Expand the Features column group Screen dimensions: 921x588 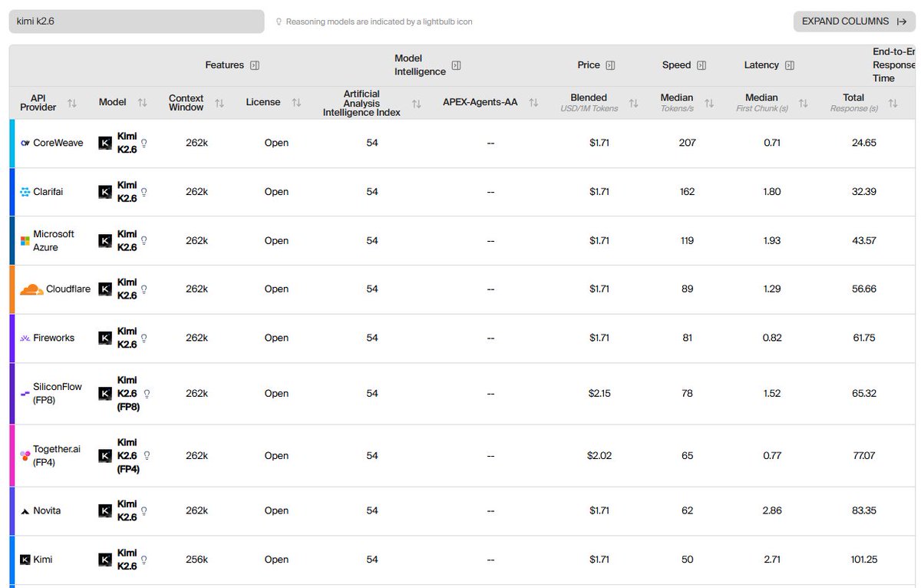(x=255, y=65)
